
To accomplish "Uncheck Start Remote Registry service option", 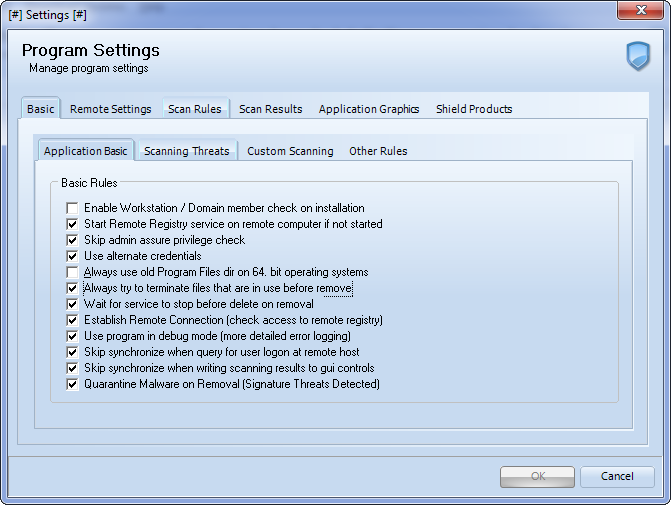I will pyautogui.click(x=72, y=224).
